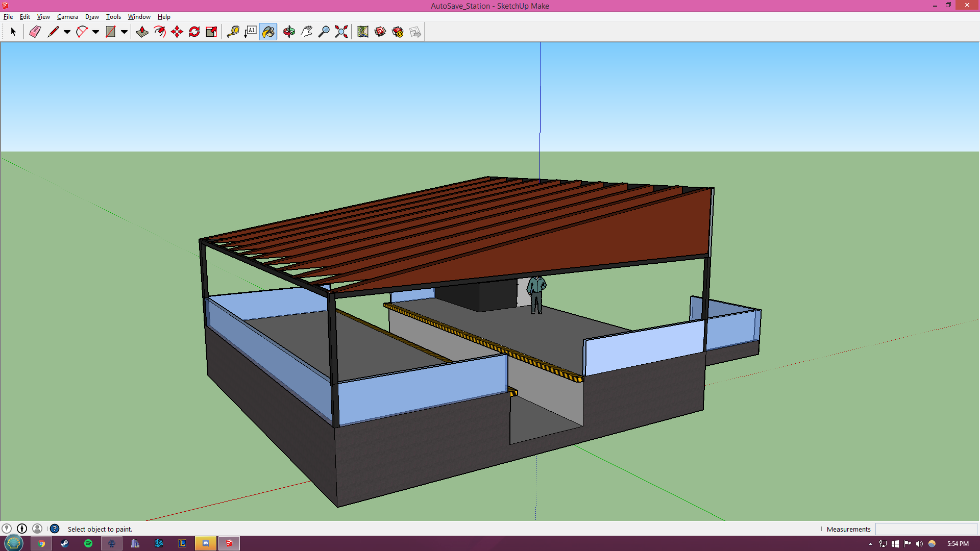The height and width of the screenshot is (551, 980).
Task: Select the Offset tool
Action: coord(160,32)
